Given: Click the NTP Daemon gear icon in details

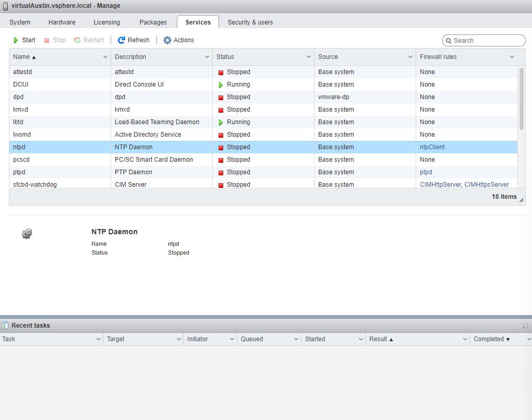Looking at the screenshot, I should point(27,233).
